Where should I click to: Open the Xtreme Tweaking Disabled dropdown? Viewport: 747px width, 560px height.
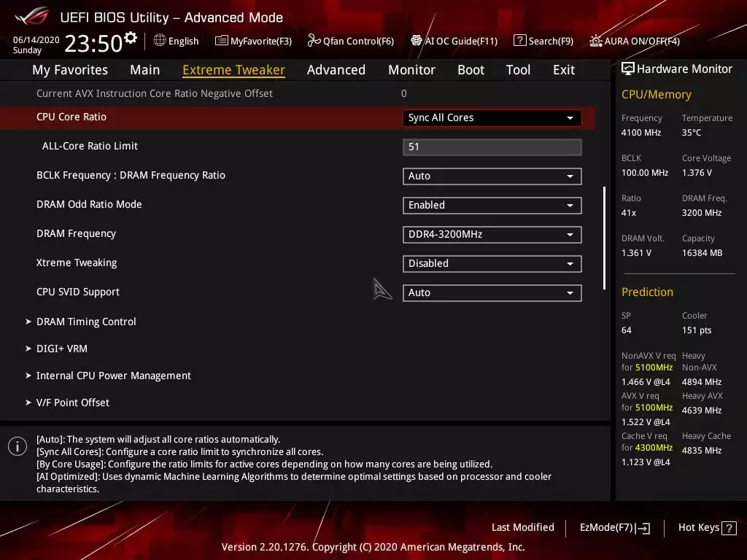pyautogui.click(x=492, y=263)
